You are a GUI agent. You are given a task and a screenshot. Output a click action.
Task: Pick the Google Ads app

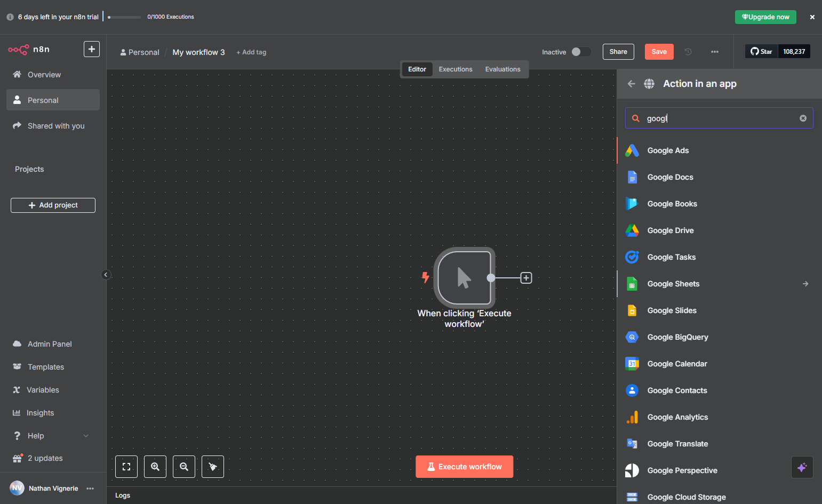coord(719,150)
